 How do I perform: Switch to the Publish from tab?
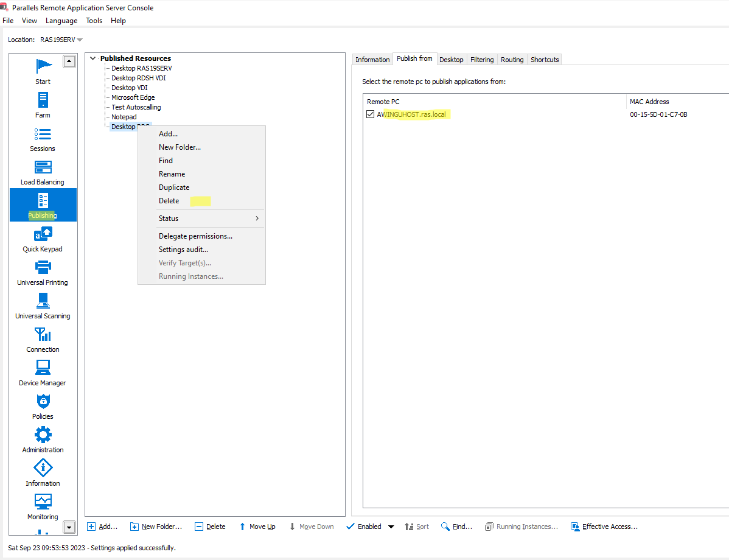414,58
